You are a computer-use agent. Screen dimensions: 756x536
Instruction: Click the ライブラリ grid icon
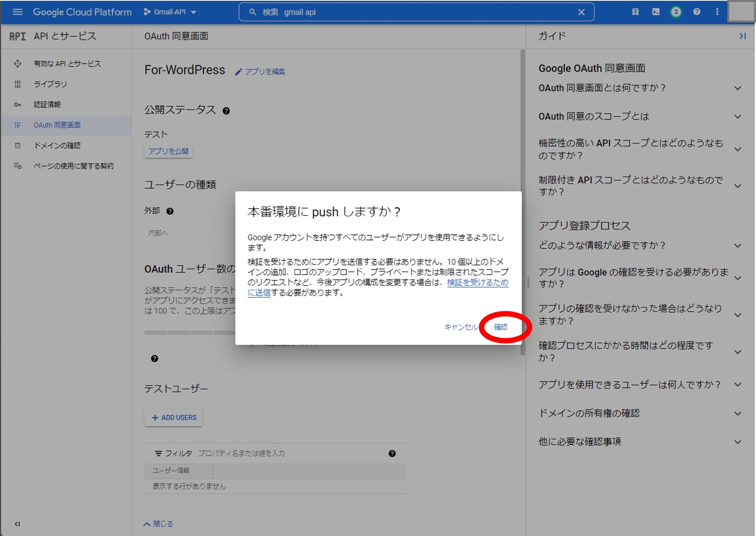[x=17, y=84]
